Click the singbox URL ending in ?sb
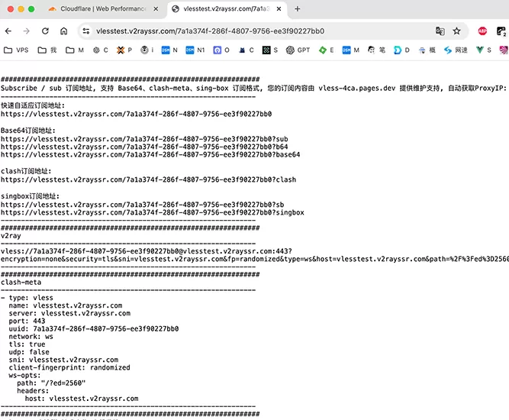The width and height of the screenshot is (509, 420). pyautogui.click(x=143, y=205)
